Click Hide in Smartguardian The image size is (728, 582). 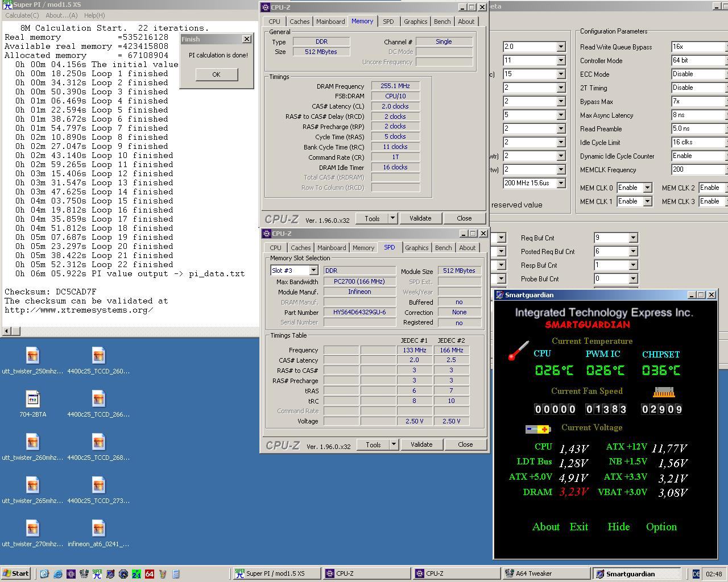coord(619,527)
